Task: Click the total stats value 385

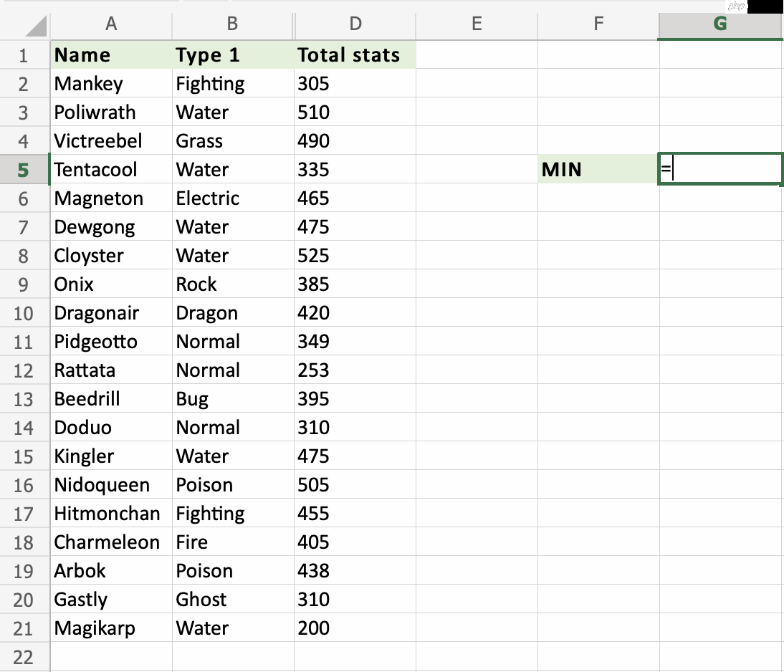Action: (x=355, y=284)
